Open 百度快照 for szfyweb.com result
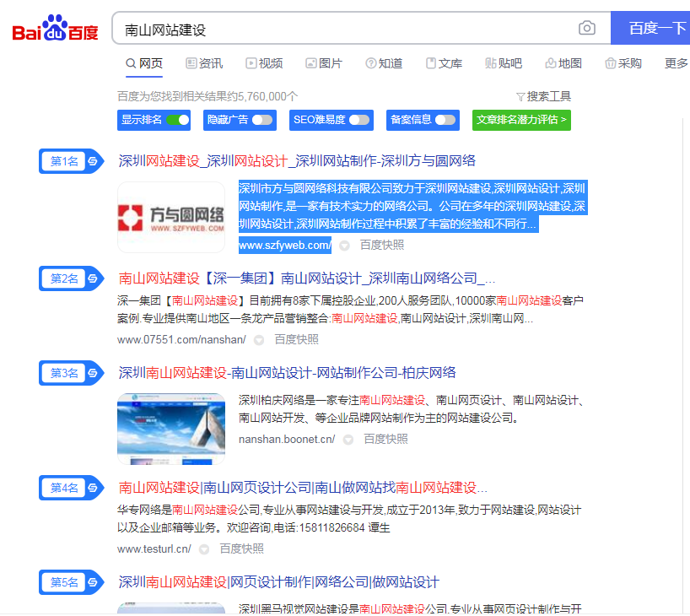The width and height of the screenshot is (690, 616). point(382,245)
